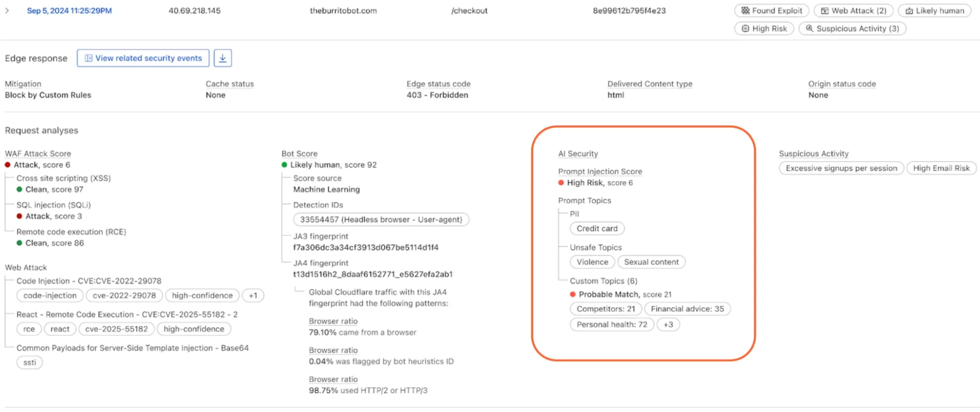
Task: Click the green dot next to Likely human bot score
Action: (285, 164)
